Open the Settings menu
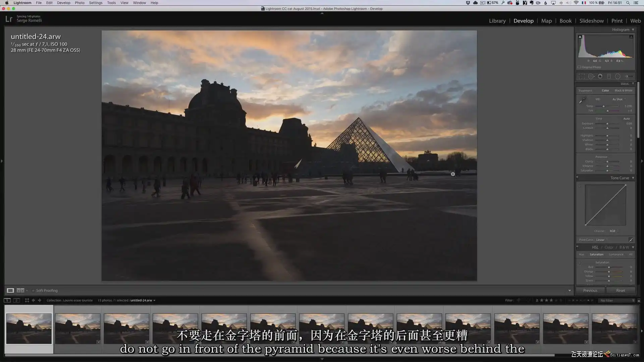Image resolution: width=644 pixels, height=362 pixels. point(96,3)
